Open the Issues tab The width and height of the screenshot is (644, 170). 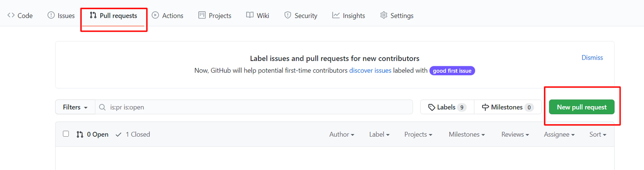coord(61,16)
